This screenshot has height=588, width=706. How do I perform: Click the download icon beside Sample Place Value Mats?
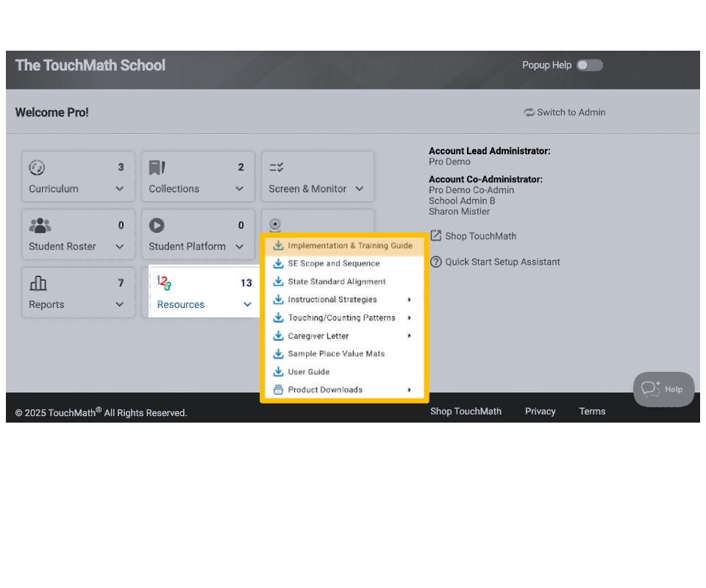[279, 353]
